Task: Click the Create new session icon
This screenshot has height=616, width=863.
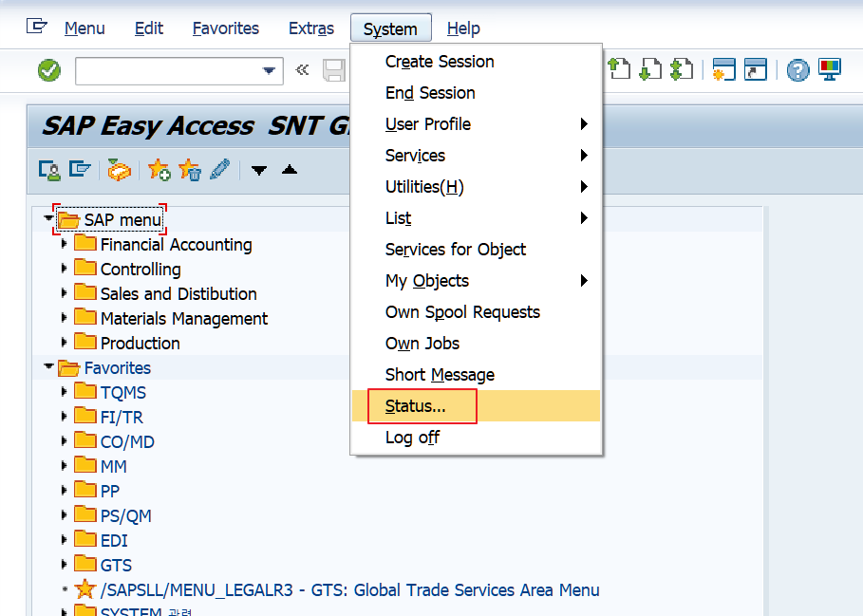Action: pos(723,69)
